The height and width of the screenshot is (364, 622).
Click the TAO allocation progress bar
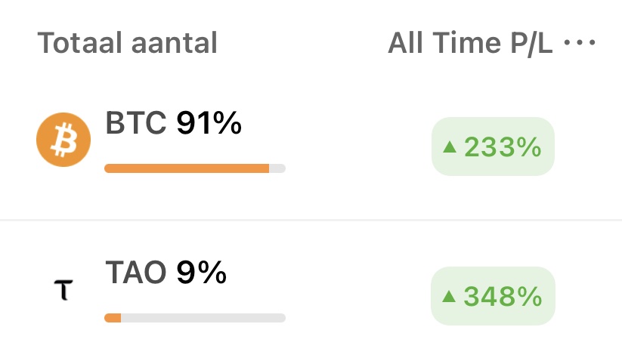coord(194,318)
